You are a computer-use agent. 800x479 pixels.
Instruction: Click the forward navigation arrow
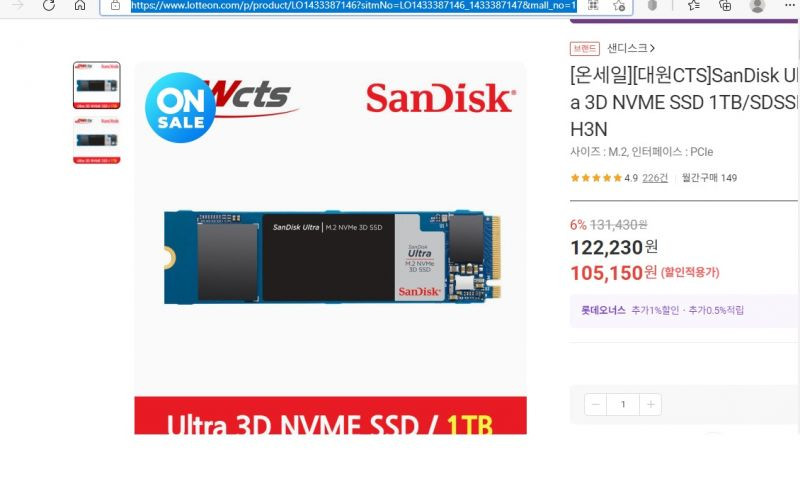pyautogui.click(x=18, y=6)
